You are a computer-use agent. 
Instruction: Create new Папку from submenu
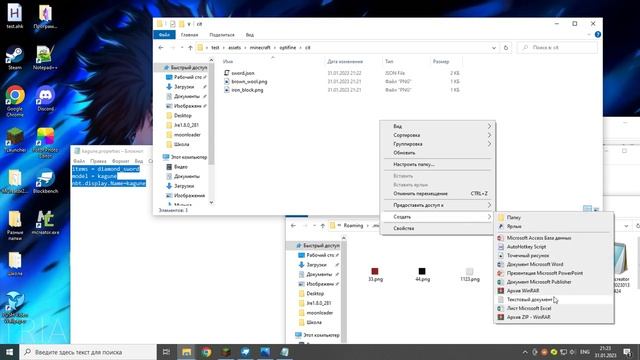[x=554, y=218]
